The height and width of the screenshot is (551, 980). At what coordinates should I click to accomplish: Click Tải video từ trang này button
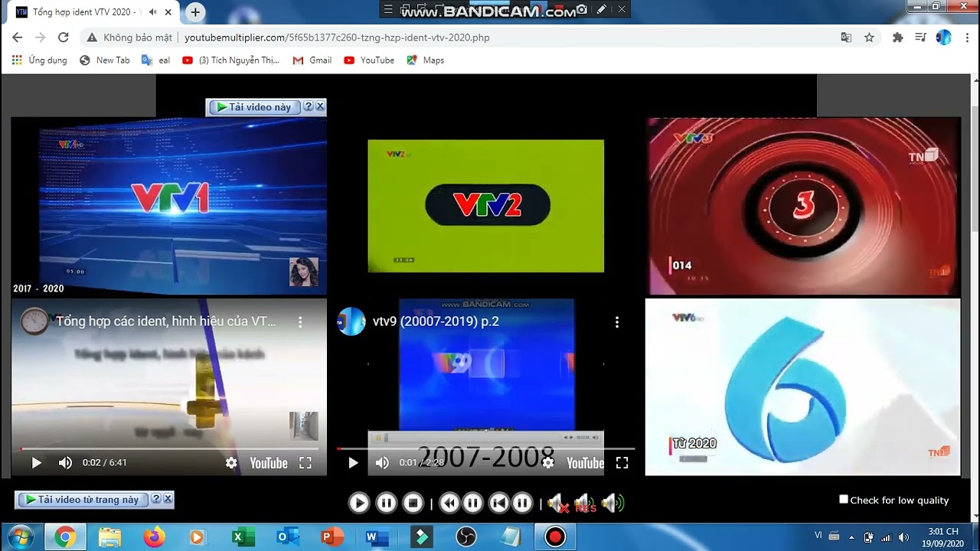point(83,499)
